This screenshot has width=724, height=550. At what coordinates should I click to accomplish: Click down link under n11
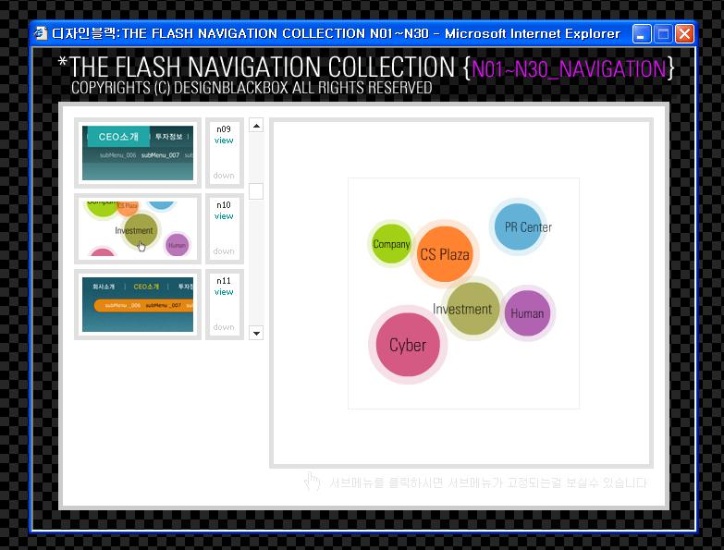223,327
